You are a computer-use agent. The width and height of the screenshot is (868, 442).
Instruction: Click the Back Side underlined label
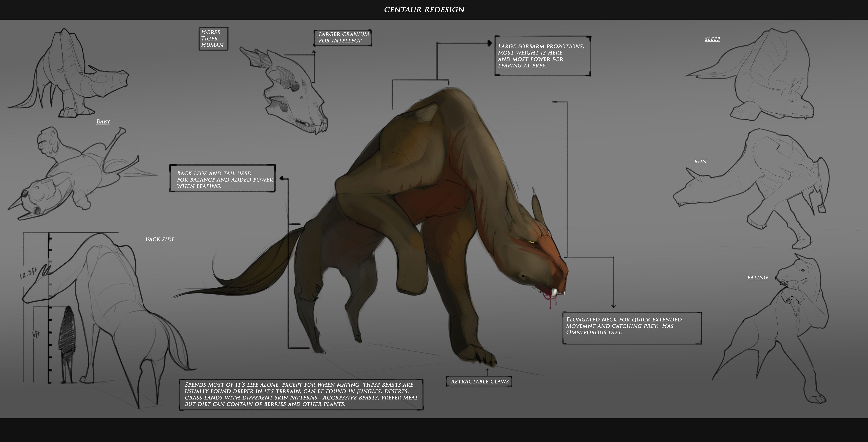(160, 239)
